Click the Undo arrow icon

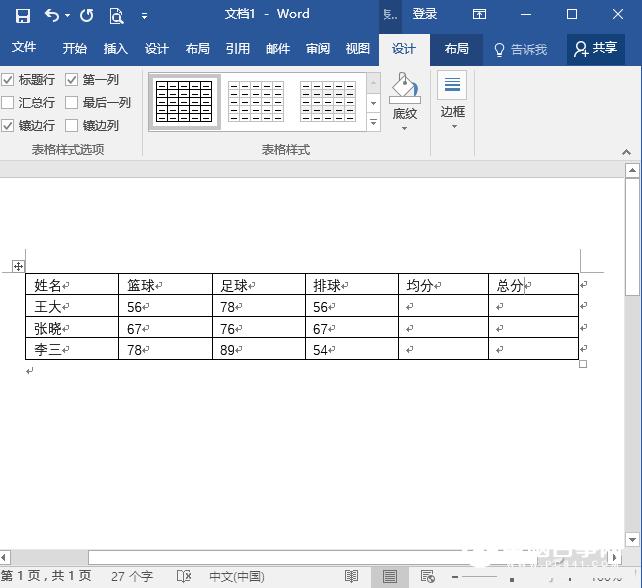point(52,16)
